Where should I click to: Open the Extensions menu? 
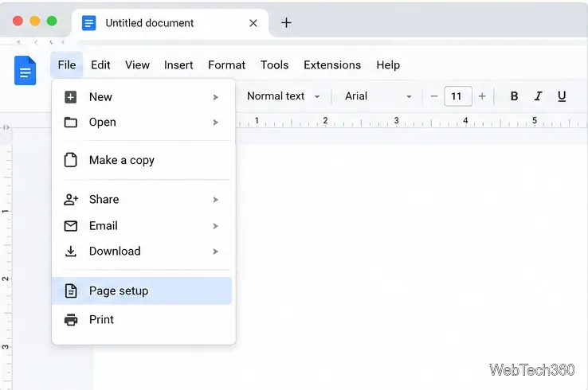332,64
